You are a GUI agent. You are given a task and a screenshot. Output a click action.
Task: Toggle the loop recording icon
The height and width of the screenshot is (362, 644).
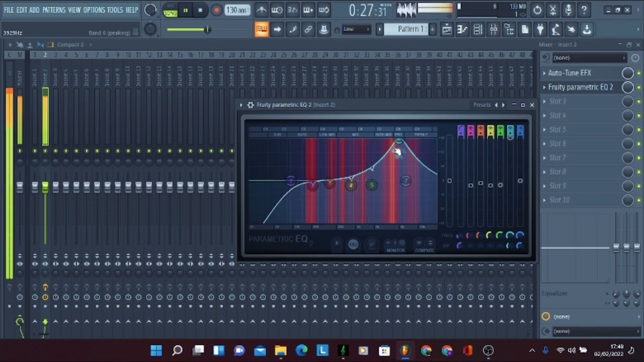click(x=324, y=10)
